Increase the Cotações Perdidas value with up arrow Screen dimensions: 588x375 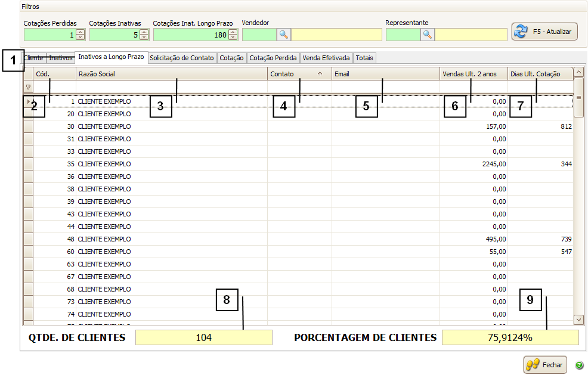tap(81, 32)
